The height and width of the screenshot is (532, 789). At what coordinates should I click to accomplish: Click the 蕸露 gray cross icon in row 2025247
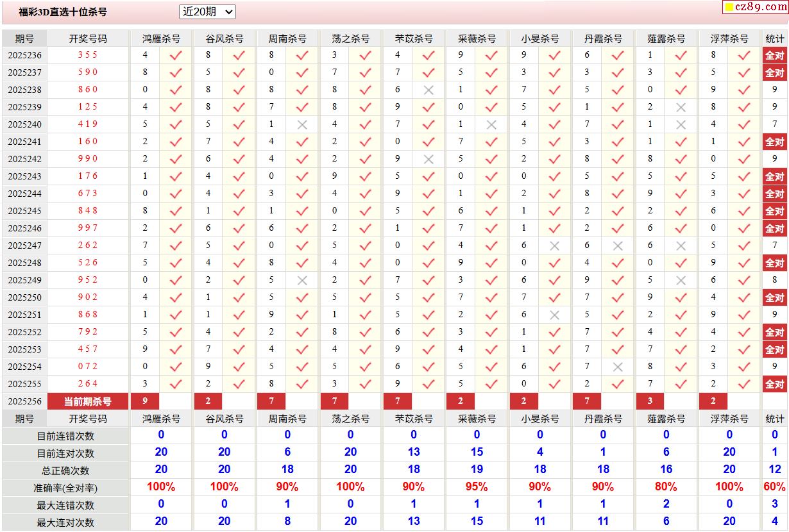click(681, 245)
